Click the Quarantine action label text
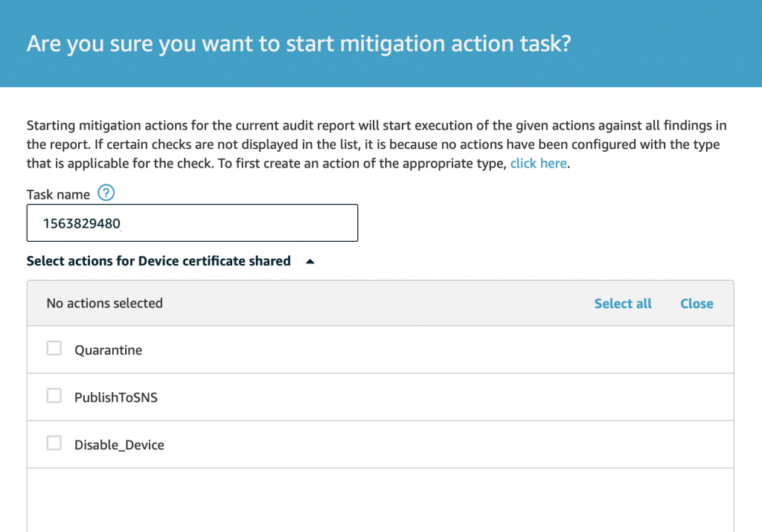The height and width of the screenshot is (532, 762). point(108,350)
